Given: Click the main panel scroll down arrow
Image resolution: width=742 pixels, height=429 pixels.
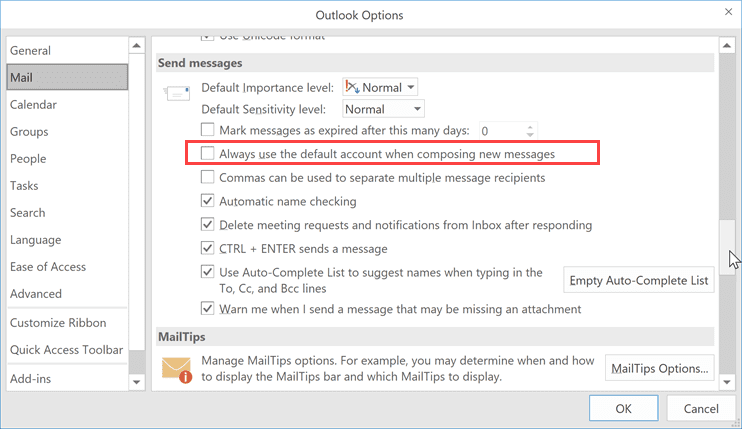Looking at the screenshot, I should pyautogui.click(x=727, y=382).
